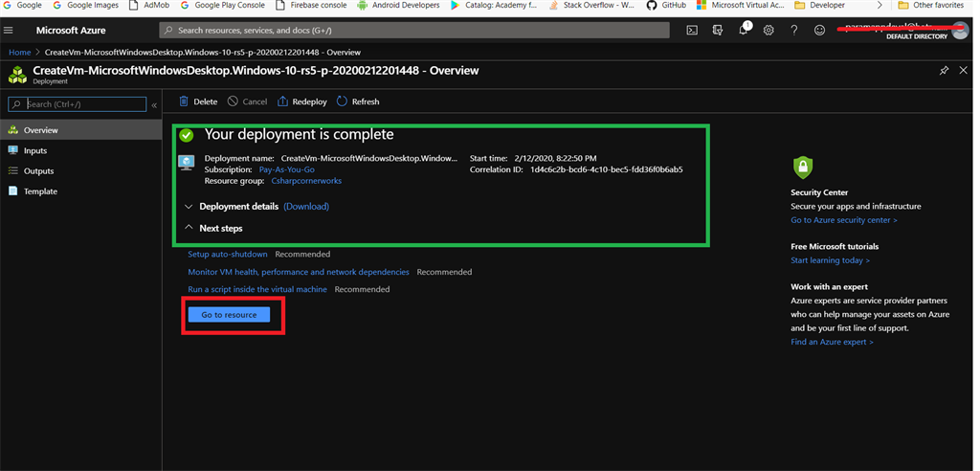The image size is (980, 471).
Task: Launch Cloud Shell from the top bar
Action: pos(692,30)
